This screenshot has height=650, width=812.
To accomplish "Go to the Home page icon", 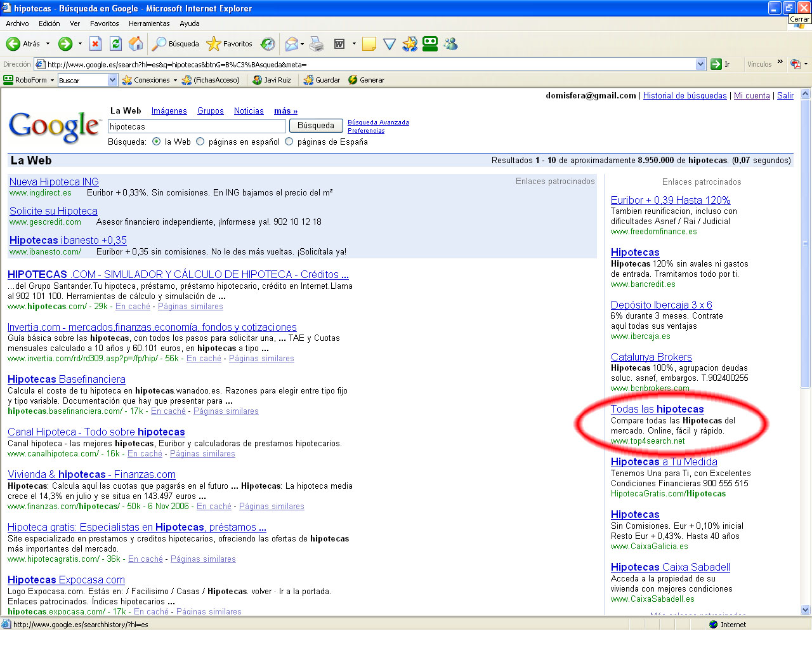I will (x=136, y=44).
